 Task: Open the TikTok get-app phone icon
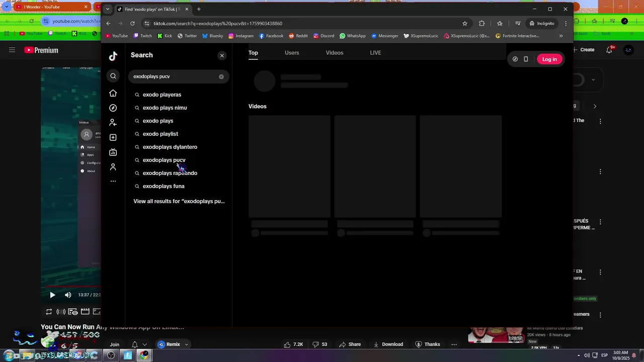pyautogui.click(x=526, y=59)
